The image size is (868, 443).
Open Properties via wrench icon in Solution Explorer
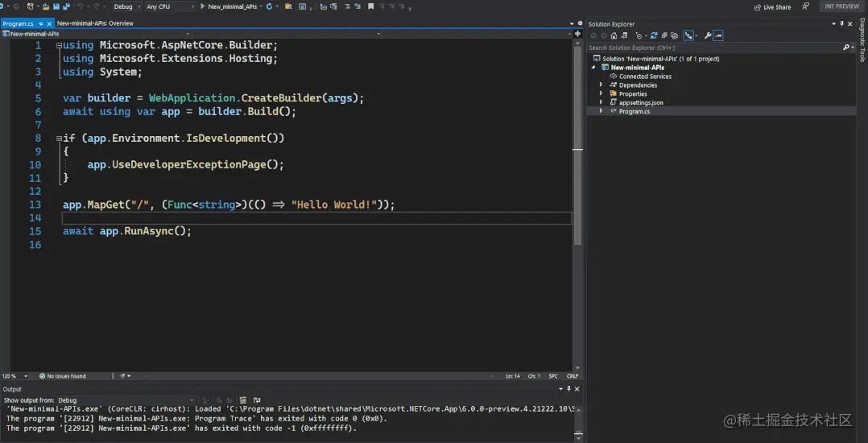(x=708, y=35)
